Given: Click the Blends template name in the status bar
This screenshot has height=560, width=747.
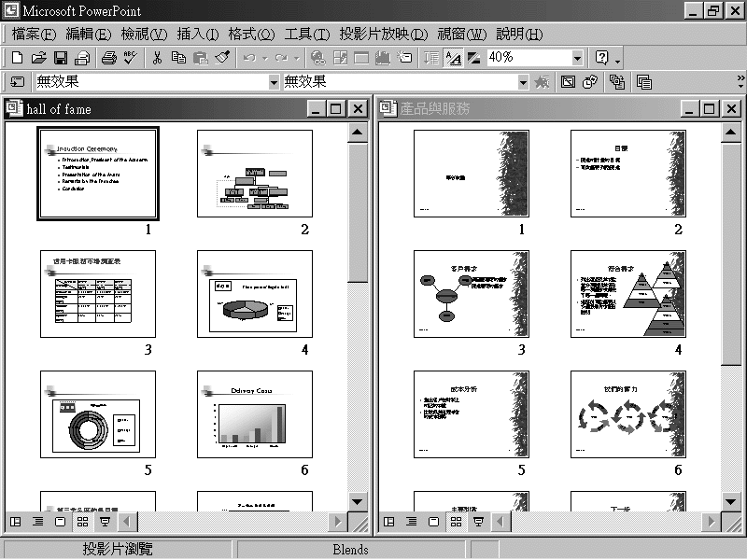Looking at the screenshot, I should tap(351, 550).
